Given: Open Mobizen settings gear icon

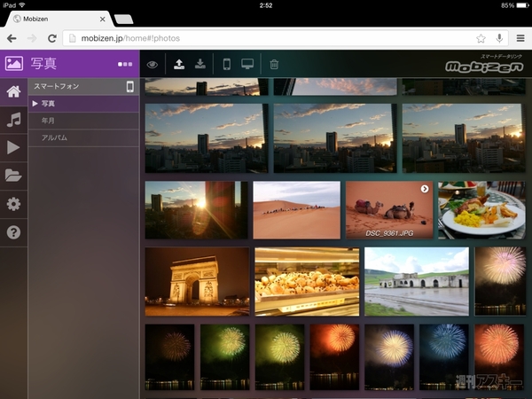Looking at the screenshot, I should pyautogui.click(x=13, y=204).
